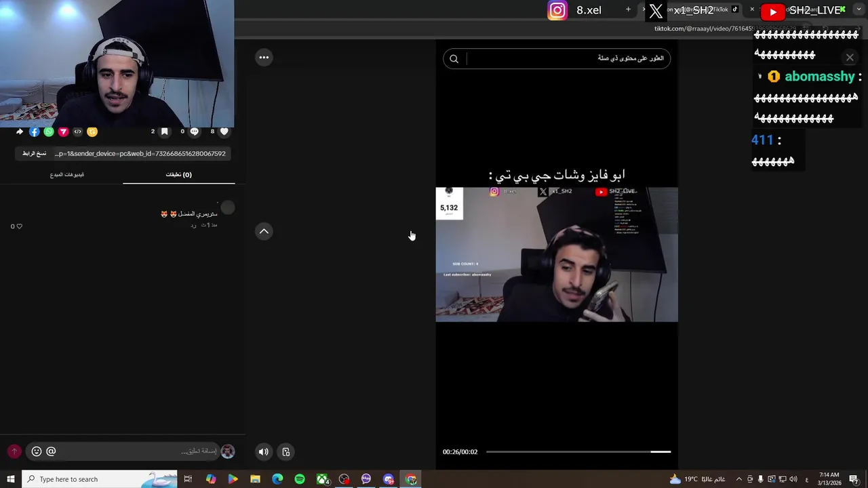Switch to the comments tab (تعليقات (0))

pyautogui.click(x=179, y=175)
